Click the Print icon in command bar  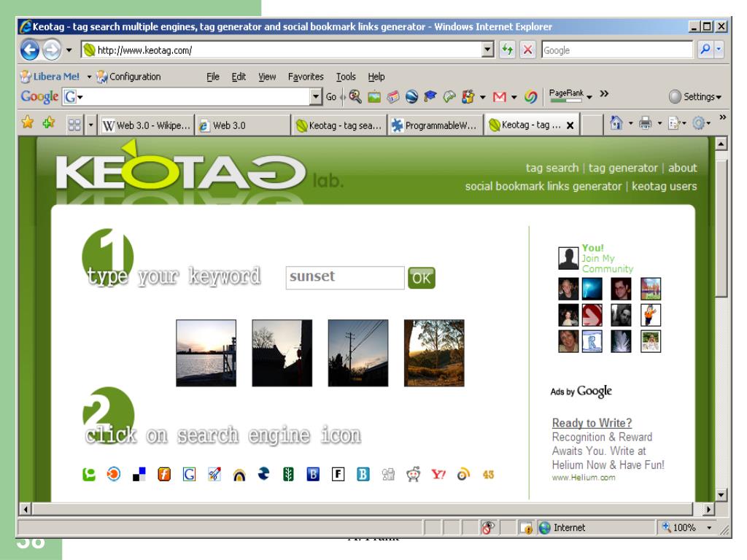[645, 123]
